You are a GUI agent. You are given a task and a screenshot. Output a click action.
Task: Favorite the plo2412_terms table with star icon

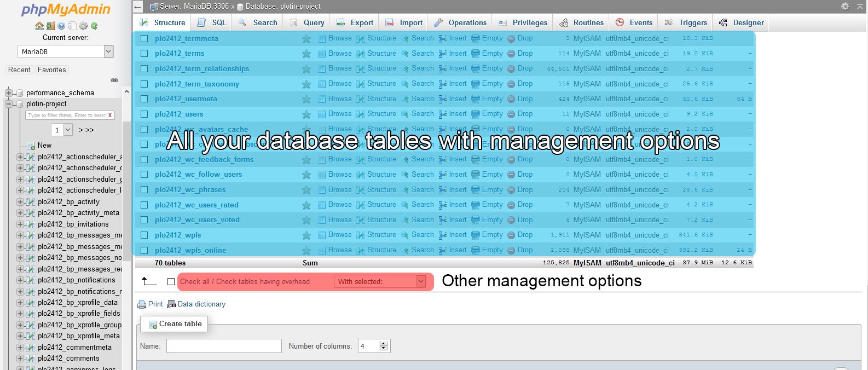click(306, 54)
